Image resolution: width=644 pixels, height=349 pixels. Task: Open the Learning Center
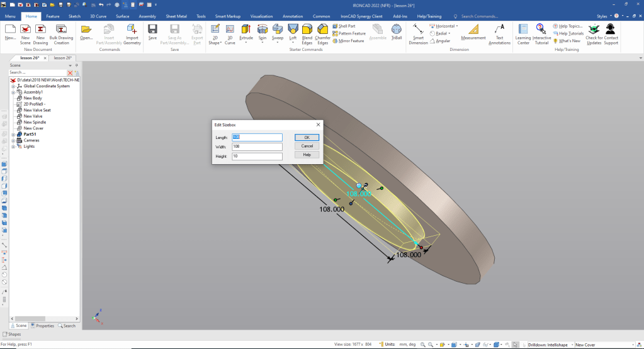(x=523, y=29)
